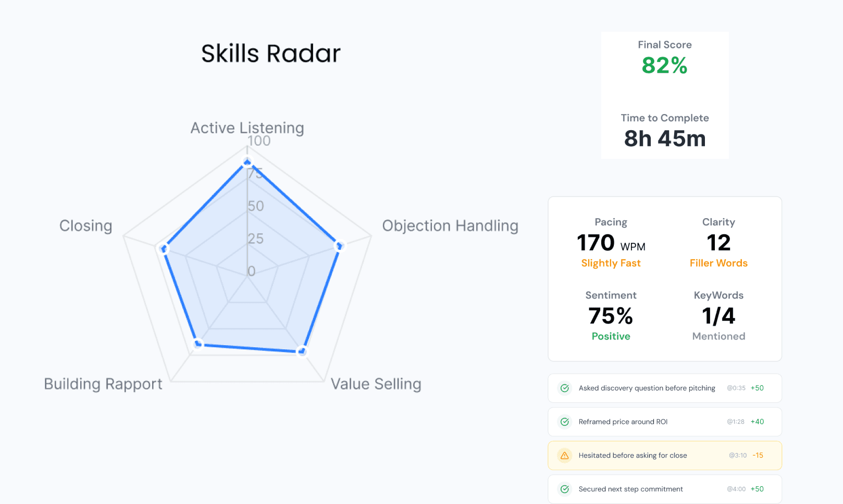
Task: Click the green check icon beside discovery question
Action: click(564, 388)
